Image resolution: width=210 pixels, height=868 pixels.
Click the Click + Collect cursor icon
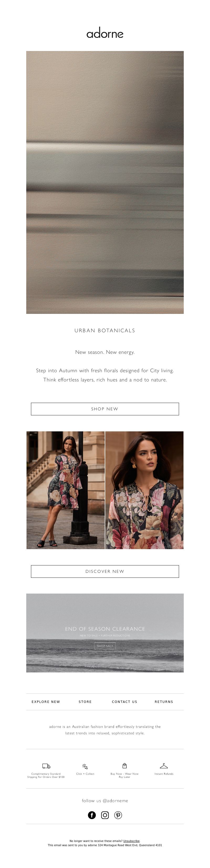(85, 766)
